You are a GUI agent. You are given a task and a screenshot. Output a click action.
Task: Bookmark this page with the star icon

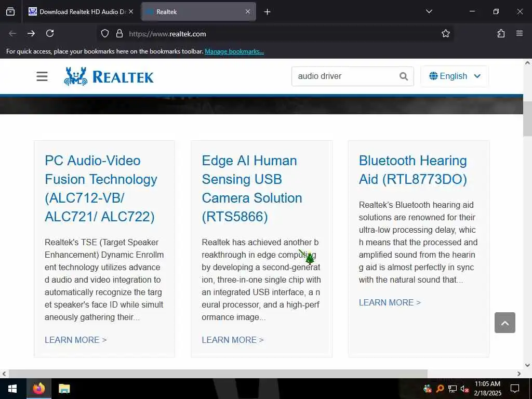coord(445,34)
